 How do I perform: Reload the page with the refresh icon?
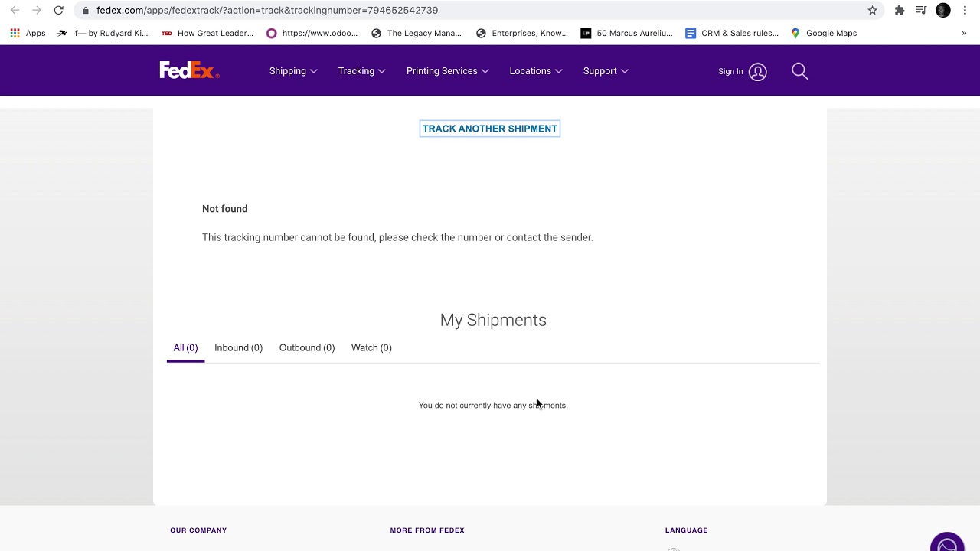click(x=58, y=10)
